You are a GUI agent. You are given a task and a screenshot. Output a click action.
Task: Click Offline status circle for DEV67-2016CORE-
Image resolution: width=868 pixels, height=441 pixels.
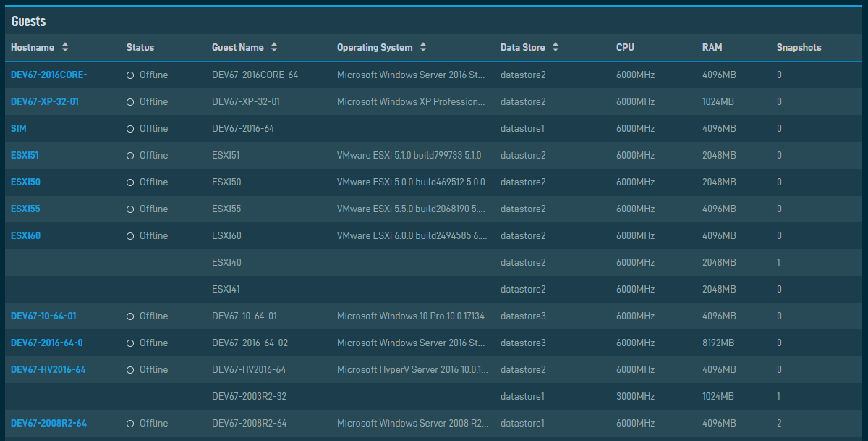tap(130, 75)
